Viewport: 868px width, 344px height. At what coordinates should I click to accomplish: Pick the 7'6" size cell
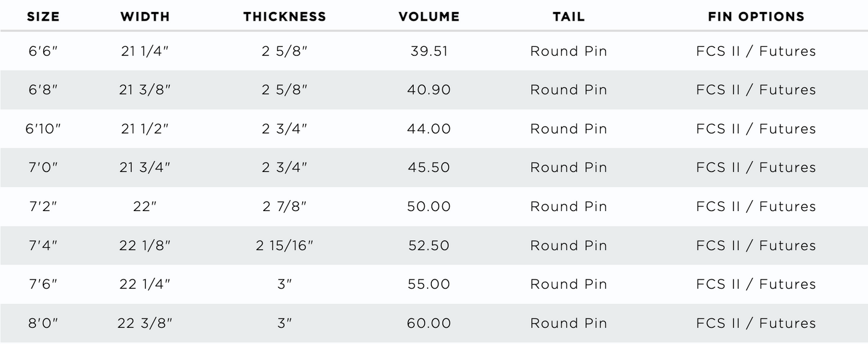pos(43,284)
